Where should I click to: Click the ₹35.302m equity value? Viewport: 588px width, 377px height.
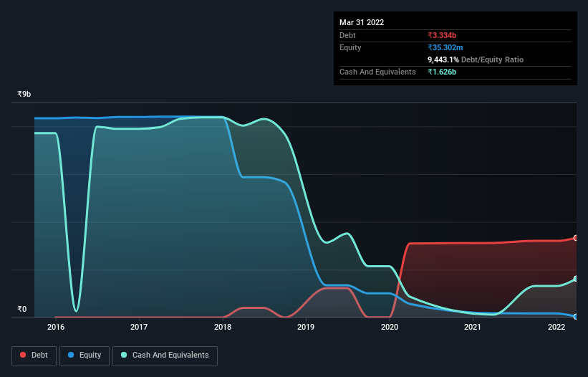pyautogui.click(x=445, y=47)
